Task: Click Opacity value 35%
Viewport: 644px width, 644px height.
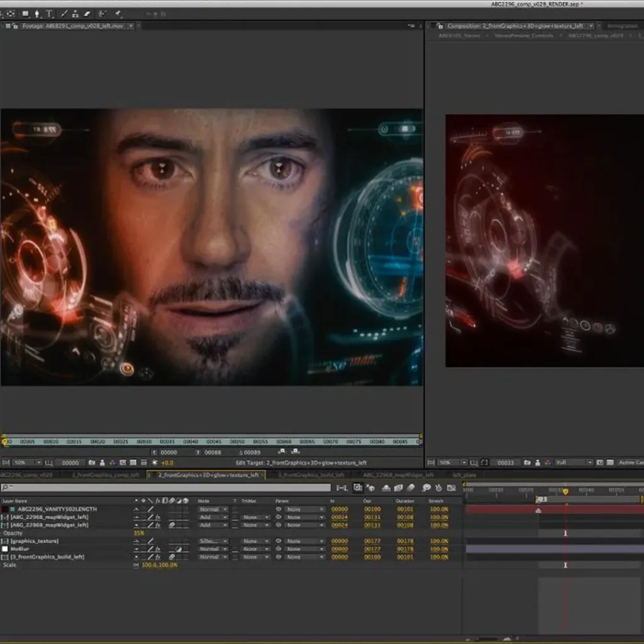Action: [139, 533]
